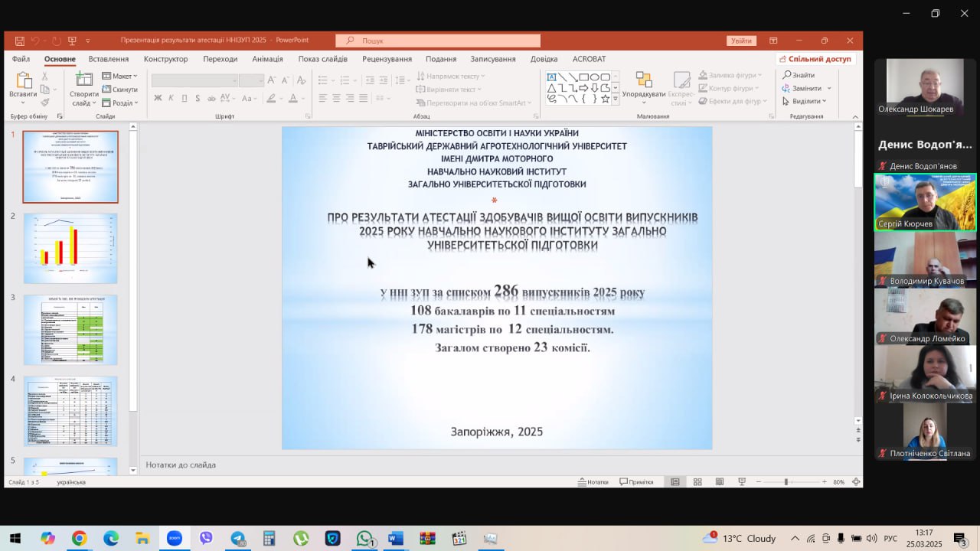Image resolution: width=980 pixels, height=551 pixels.
Task: Switch to the Анімація (Animations) tab
Action: [267, 59]
